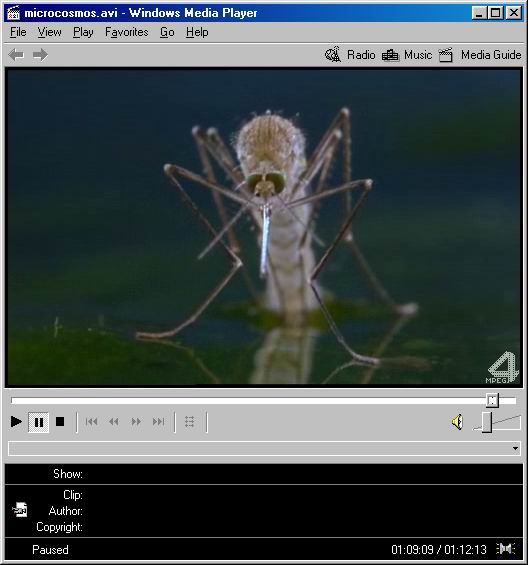The height and width of the screenshot is (565, 528).
Task: Expand the playlist dropdown arrow
Action: [515, 448]
